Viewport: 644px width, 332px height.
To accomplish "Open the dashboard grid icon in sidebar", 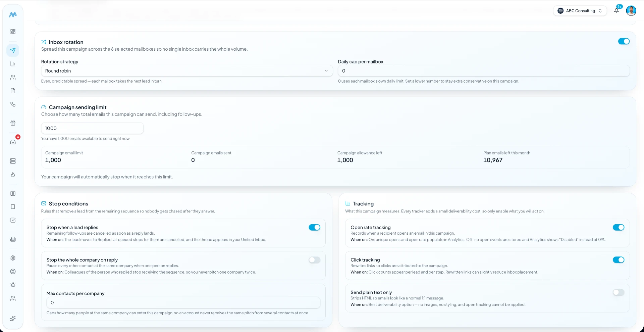I will pyautogui.click(x=13, y=32).
